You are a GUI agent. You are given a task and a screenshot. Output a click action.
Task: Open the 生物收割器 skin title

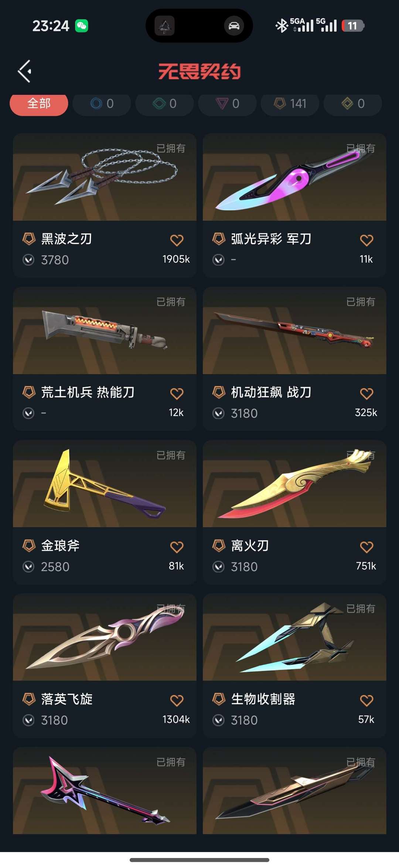click(263, 699)
